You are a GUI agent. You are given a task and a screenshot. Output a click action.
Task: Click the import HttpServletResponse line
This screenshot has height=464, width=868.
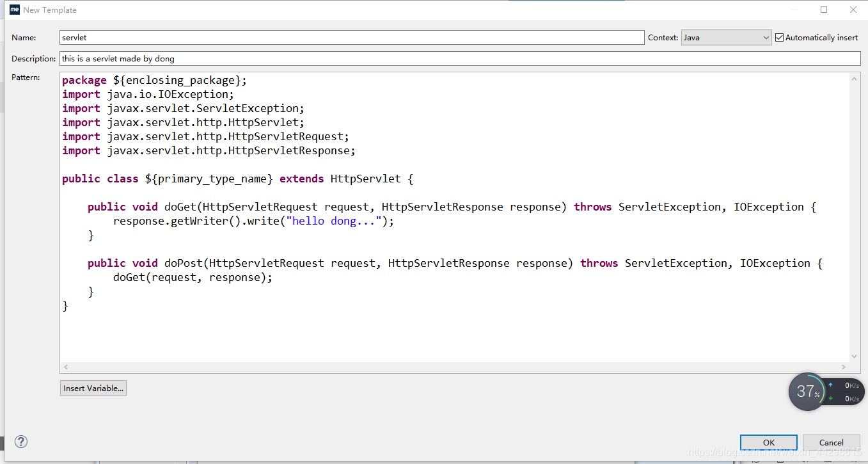pyautogui.click(x=209, y=151)
